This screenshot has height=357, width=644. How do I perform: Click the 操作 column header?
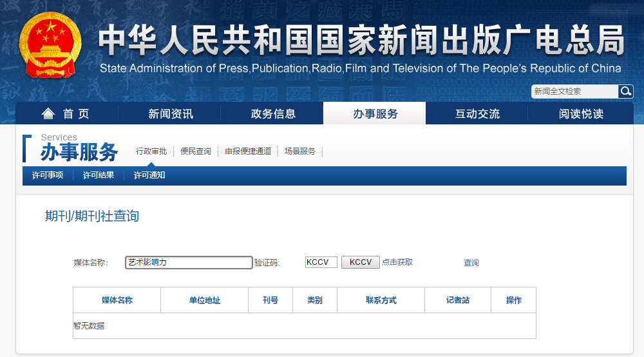pos(513,300)
